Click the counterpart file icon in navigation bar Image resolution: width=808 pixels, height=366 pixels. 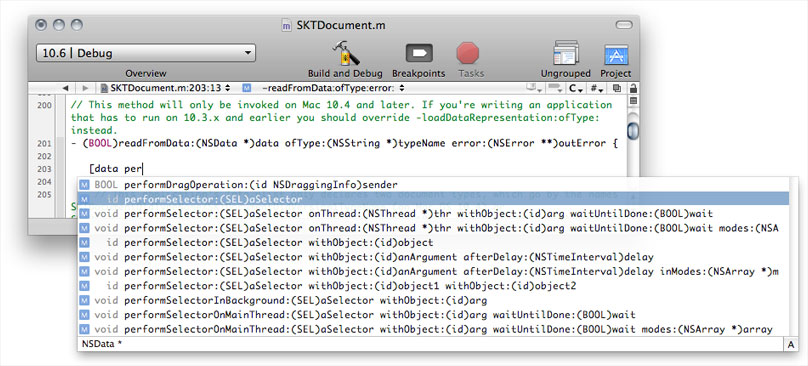click(616, 88)
